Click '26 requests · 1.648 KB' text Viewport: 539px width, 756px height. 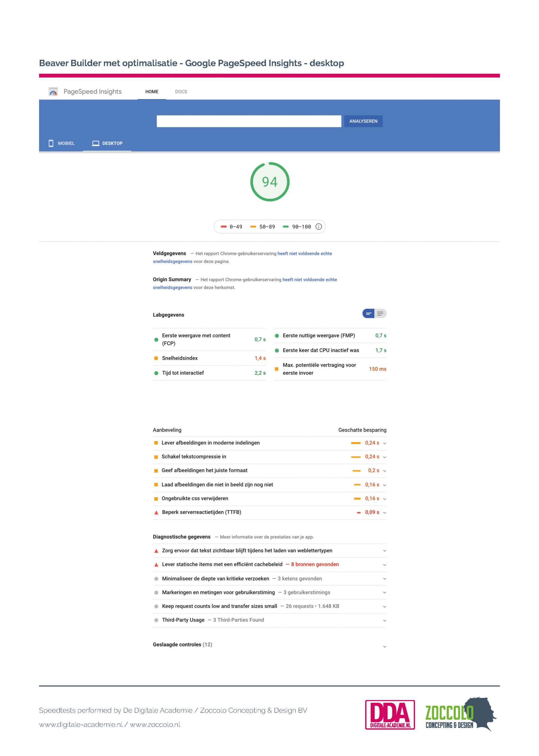click(x=312, y=606)
